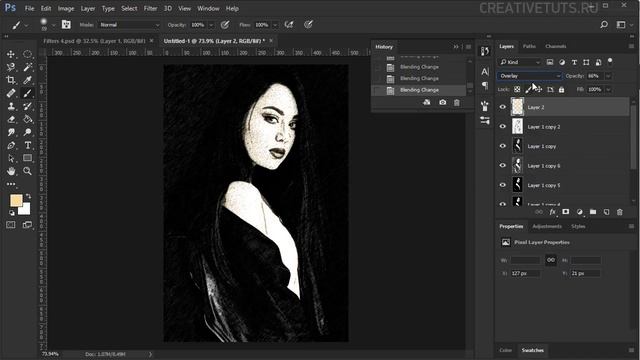Toggle airbrush build-up in options bar
This screenshot has width=640, height=360.
[x=289, y=25]
